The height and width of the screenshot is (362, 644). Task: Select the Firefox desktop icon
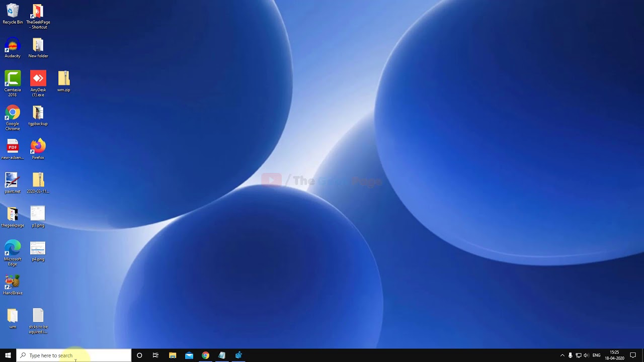[x=38, y=150]
